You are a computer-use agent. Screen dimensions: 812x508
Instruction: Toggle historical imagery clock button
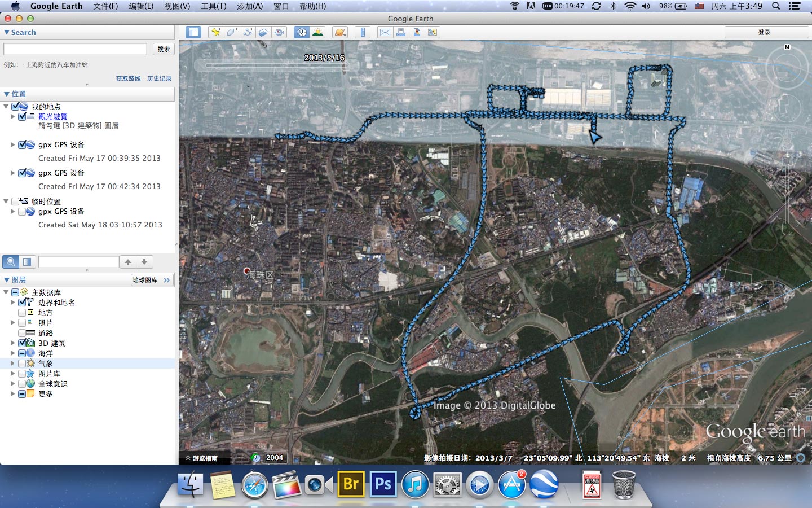(x=302, y=32)
